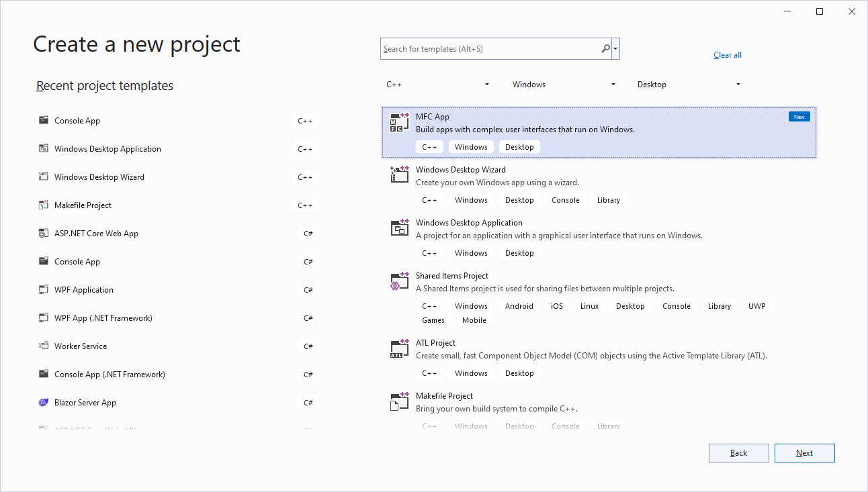Image resolution: width=868 pixels, height=492 pixels.
Task: Click recent Windows Desktop Application icon
Action: [x=44, y=149]
